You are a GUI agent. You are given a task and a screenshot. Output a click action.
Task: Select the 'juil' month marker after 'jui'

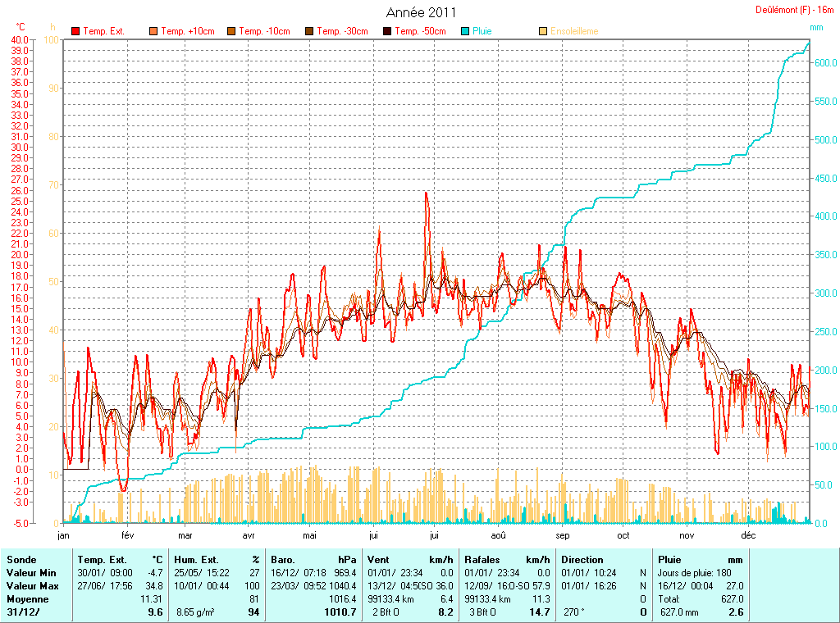(x=434, y=535)
